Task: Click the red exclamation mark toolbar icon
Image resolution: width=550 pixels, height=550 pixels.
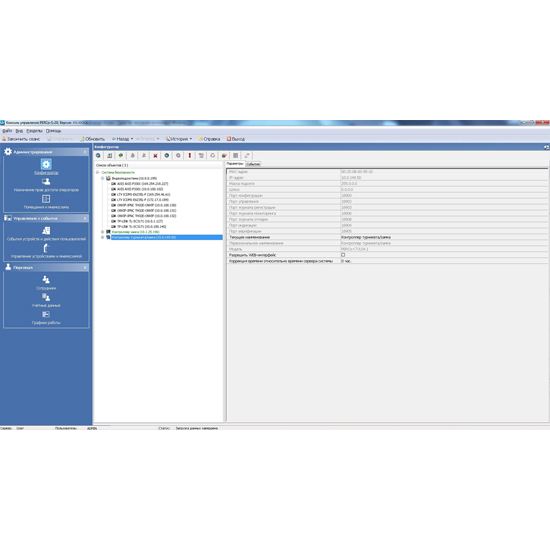Action: [x=189, y=155]
